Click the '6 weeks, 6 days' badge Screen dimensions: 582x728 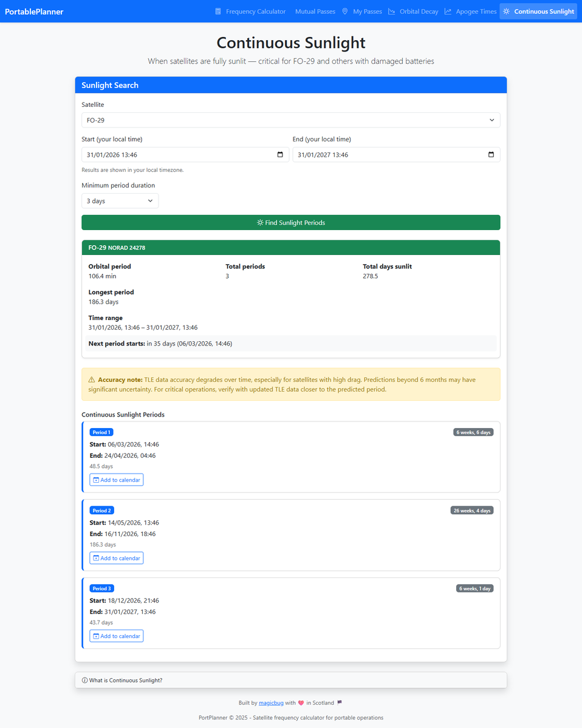click(x=473, y=432)
